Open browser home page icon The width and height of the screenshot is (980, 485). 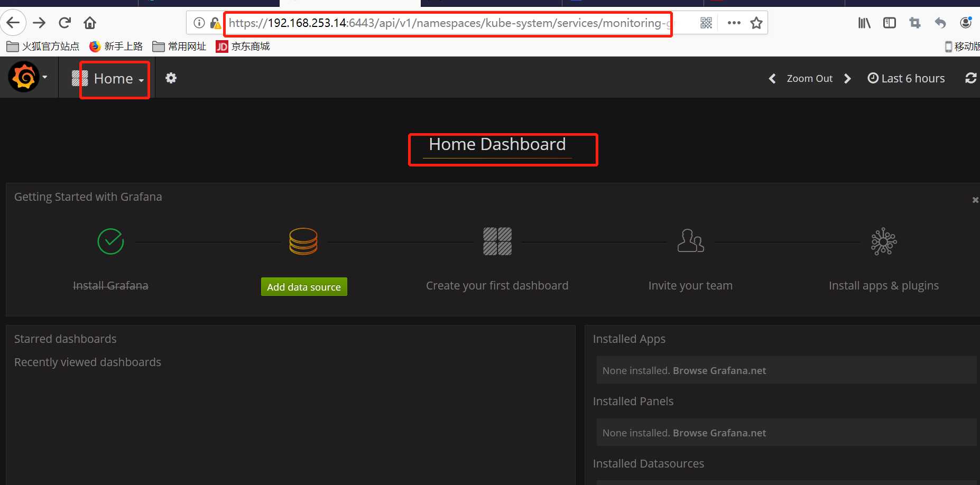(90, 23)
